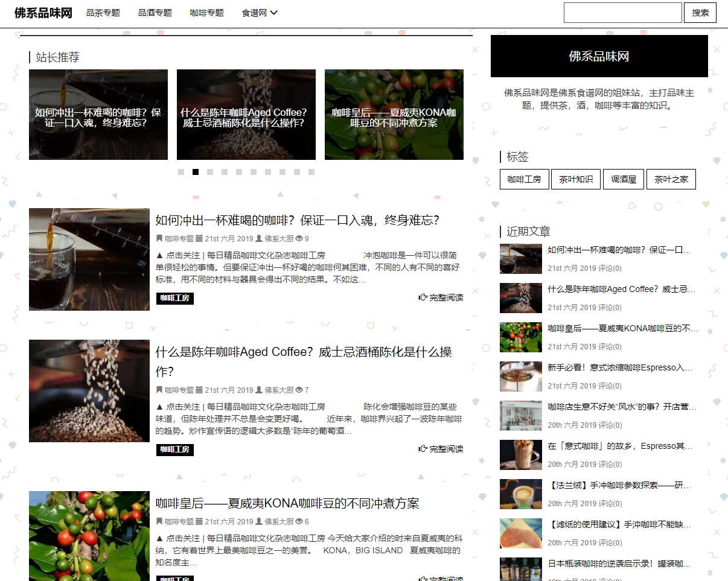The width and height of the screenshot is (728, 581).
Task: Click author 佛系大厨 under Aged Coffee article
Action: coord(279,390)
